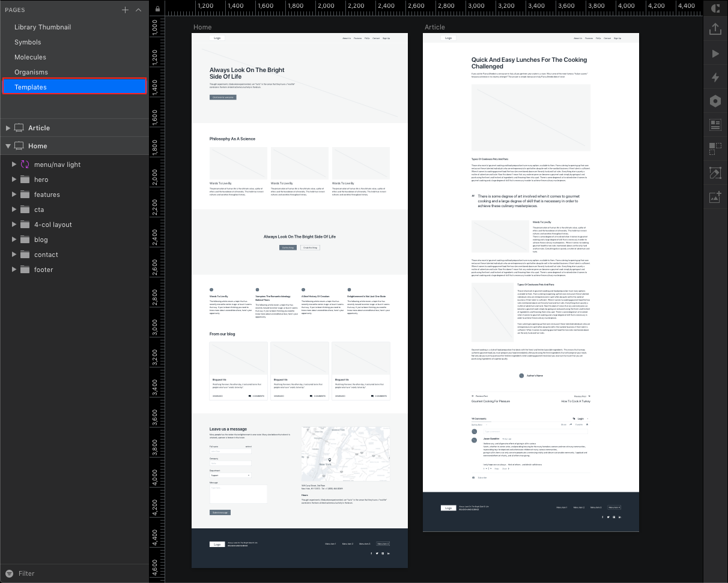
Task: Expand the footer group
Action: (x=14, y=270)
